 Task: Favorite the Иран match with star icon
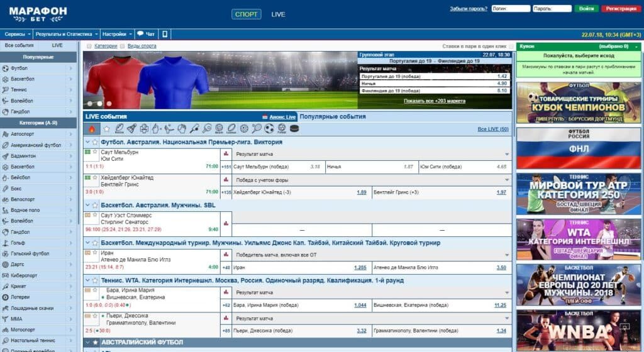[96, 252]
